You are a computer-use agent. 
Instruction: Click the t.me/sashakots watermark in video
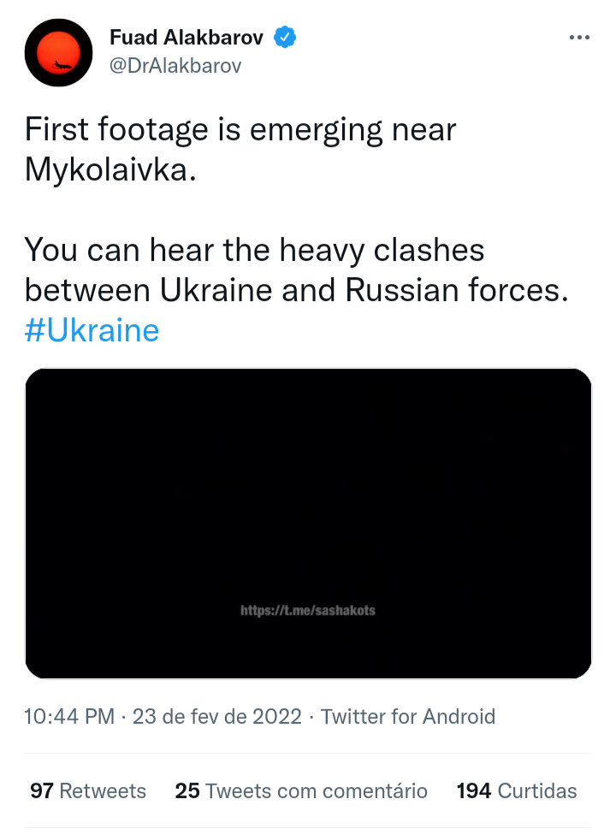click(x=308, y=611)
